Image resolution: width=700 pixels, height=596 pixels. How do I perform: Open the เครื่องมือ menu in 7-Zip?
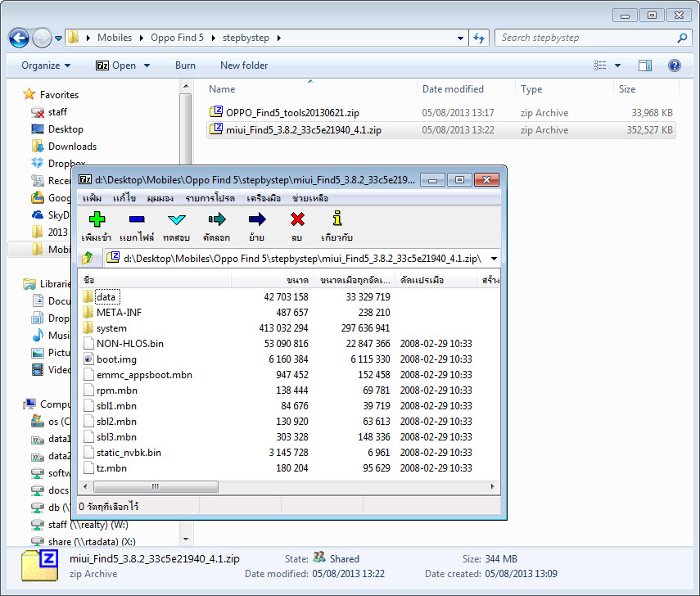click(264, 198)
